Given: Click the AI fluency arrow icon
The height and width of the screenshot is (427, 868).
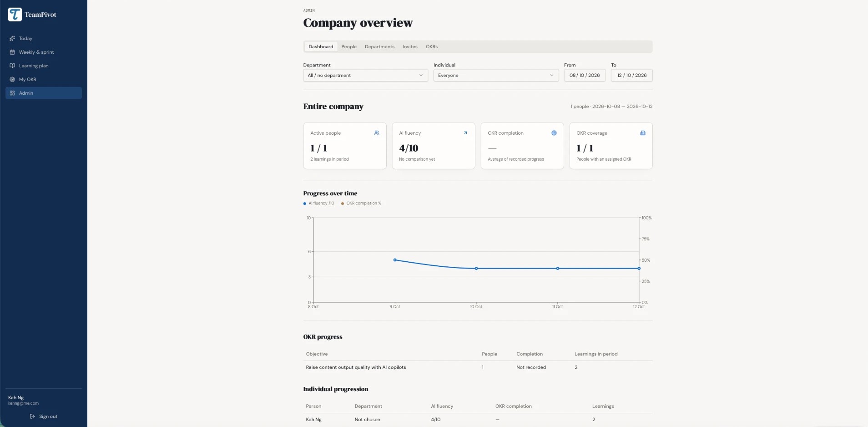Looking at the screenshot, I should 465,133.
